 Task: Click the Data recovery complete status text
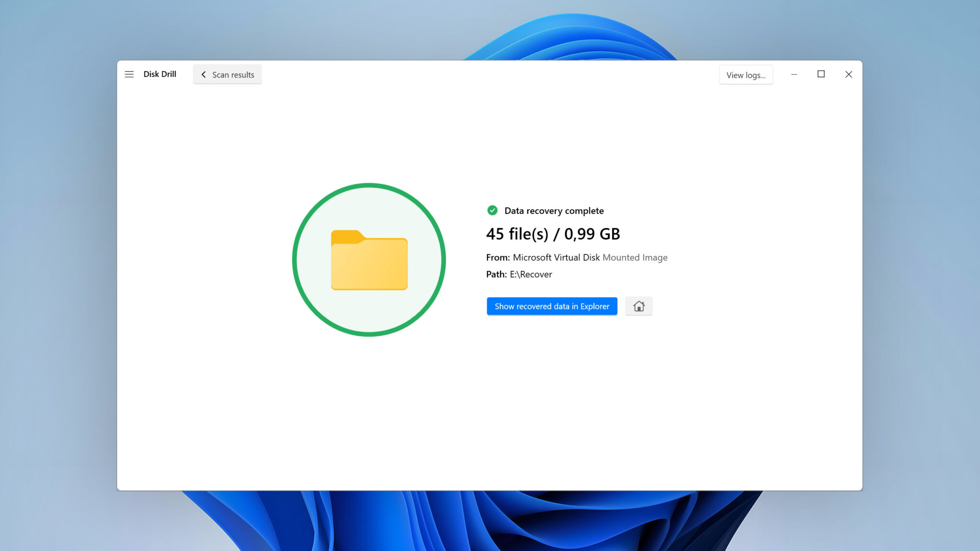click(x=554, y=210)
